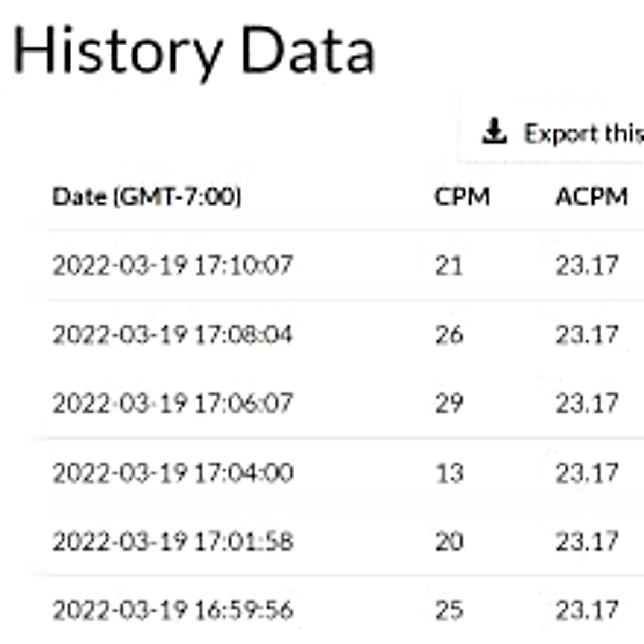Select the ACPM column header

click(x=591, y=197)
